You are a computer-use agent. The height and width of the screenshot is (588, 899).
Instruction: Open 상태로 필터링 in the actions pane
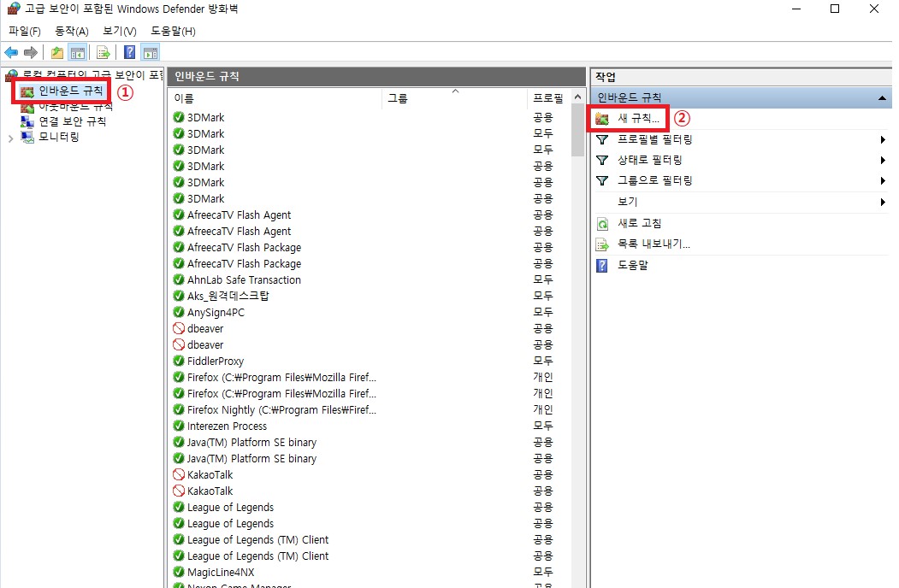649,161
